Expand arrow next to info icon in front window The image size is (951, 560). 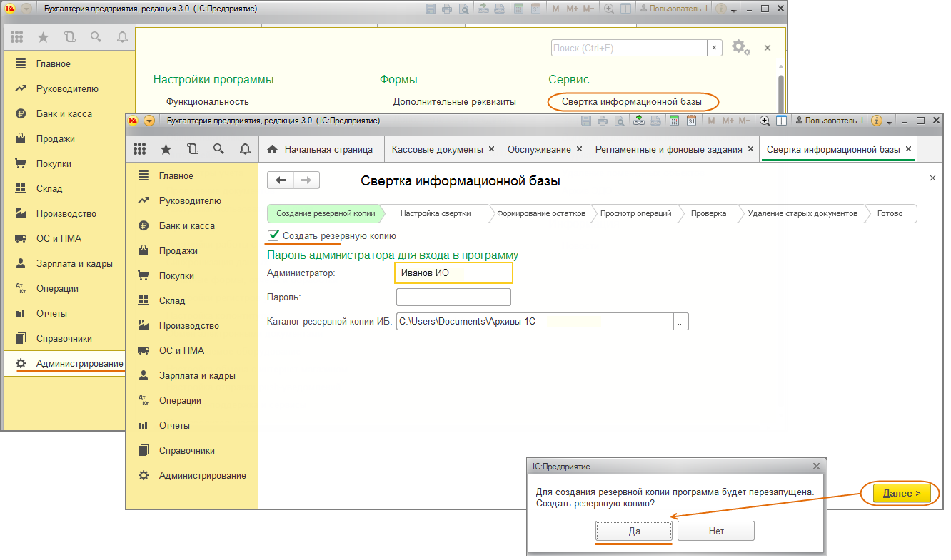click(890, 122)
